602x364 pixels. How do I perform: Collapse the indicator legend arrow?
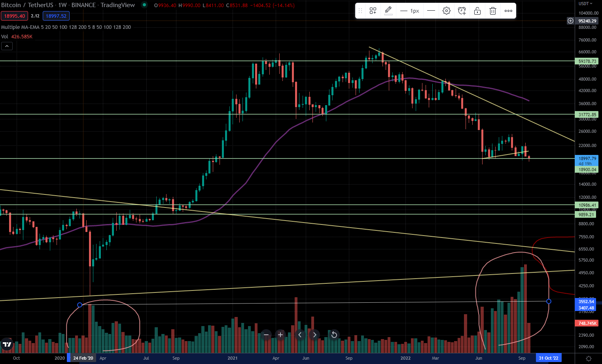[x=7, y=46]
